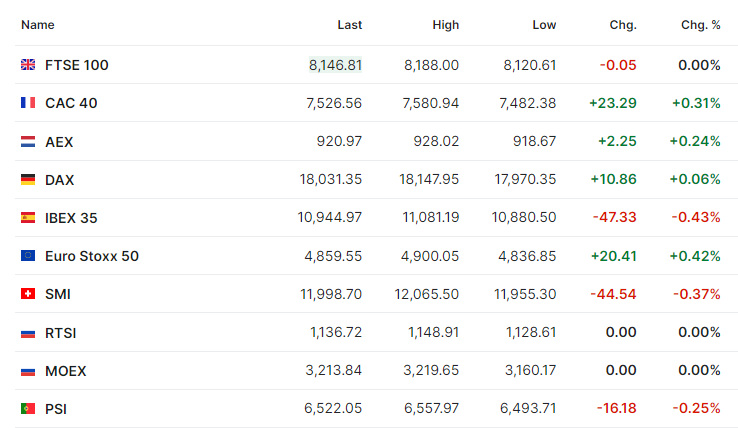Click the UK flag icon beside FTSE 100
This screenshot has width=738, height=428.
click(x=28, y=65)
